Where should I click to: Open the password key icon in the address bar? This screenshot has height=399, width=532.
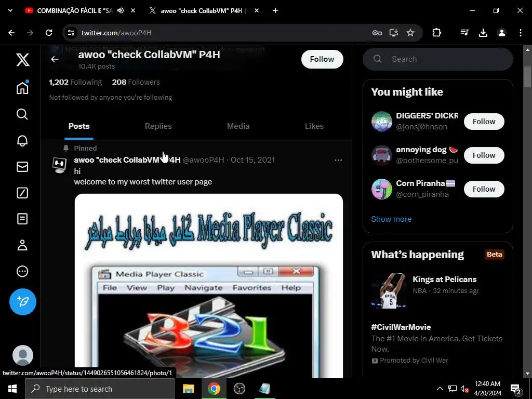pos(377,33)
